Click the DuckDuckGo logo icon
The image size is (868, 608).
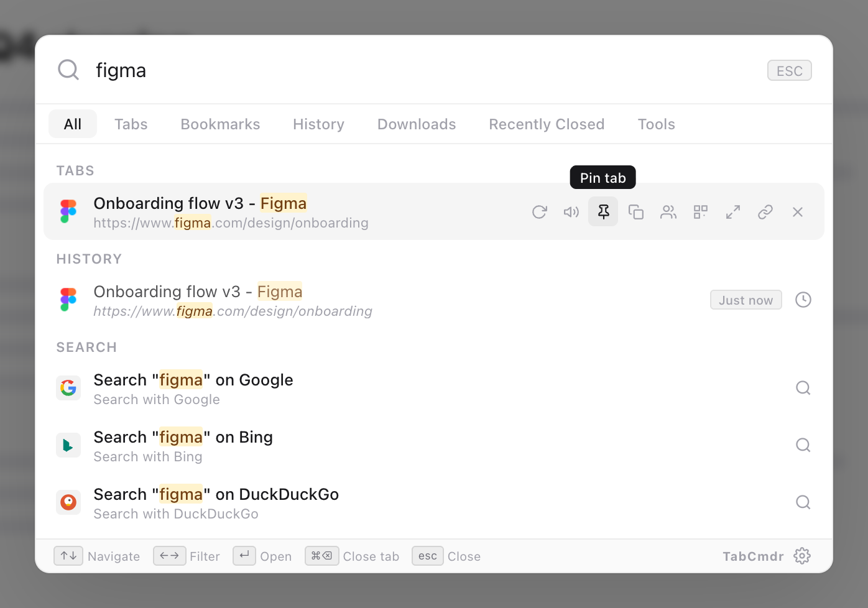[x=68, y=502]
